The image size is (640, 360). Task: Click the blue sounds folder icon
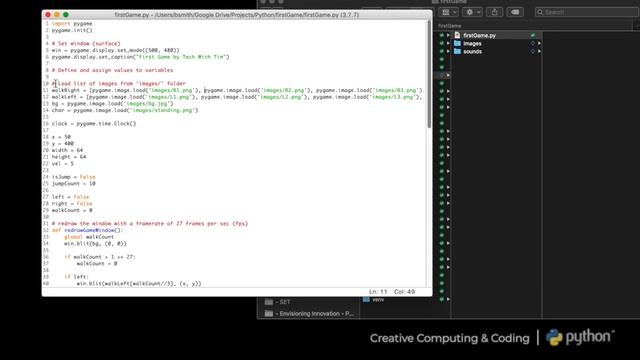click(457, 51)
